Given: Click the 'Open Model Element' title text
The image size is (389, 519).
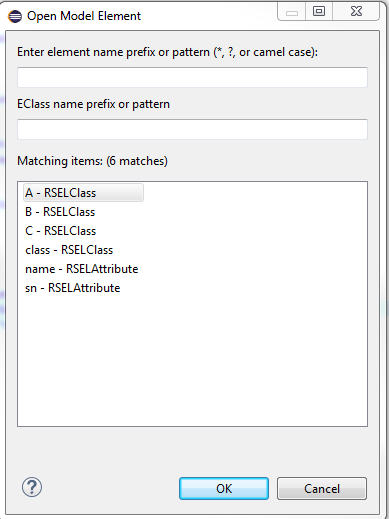Looking at the screenshot, I should [x=84, y=16].
